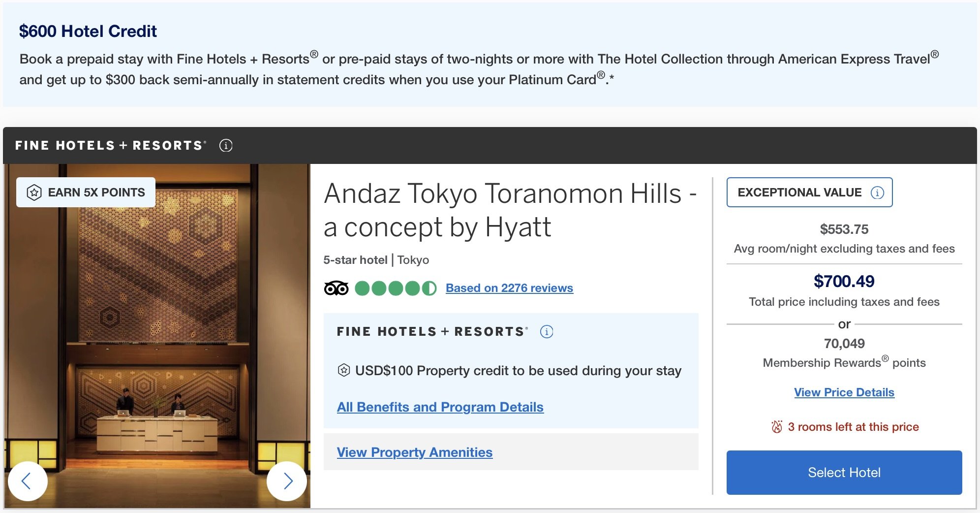Screen dimensions: 980x513
Task: Click the property credit badge icon
Action: [x=344, y=370]
